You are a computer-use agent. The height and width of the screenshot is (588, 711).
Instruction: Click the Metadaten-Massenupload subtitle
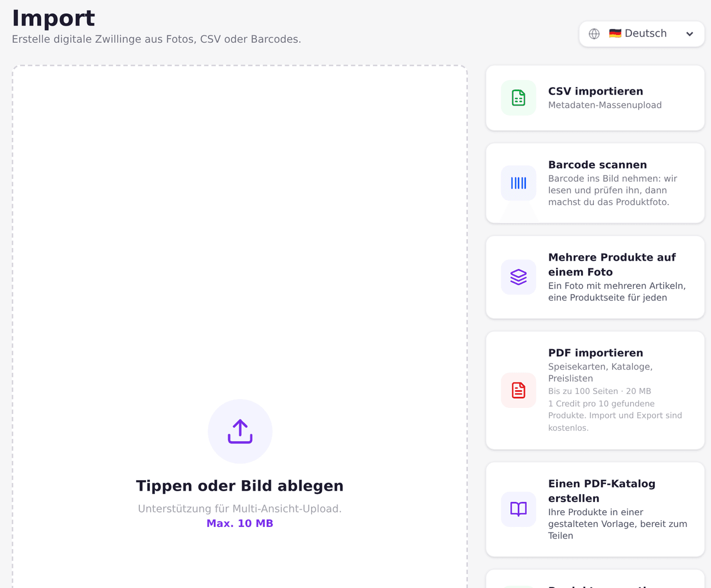click(605, 105)
